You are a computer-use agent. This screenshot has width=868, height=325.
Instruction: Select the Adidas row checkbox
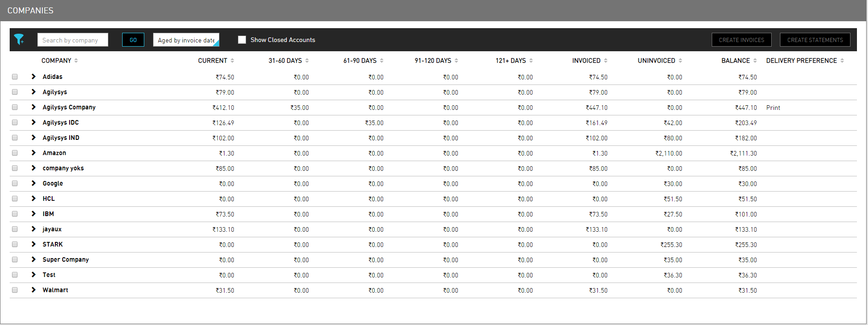[x=15, y=77]
